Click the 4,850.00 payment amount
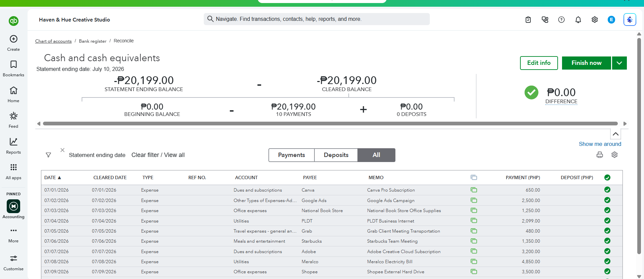644x279 pixels. click(531, 262)
